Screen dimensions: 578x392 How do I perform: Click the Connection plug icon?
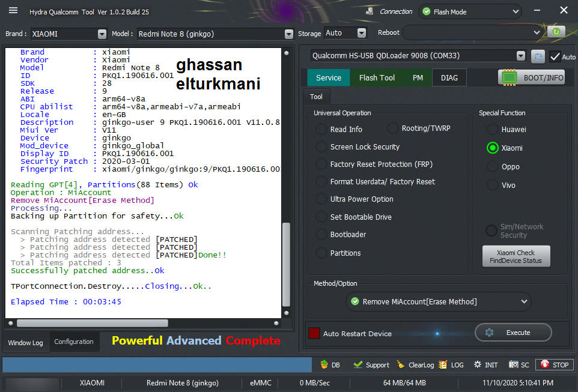point(370,11)
